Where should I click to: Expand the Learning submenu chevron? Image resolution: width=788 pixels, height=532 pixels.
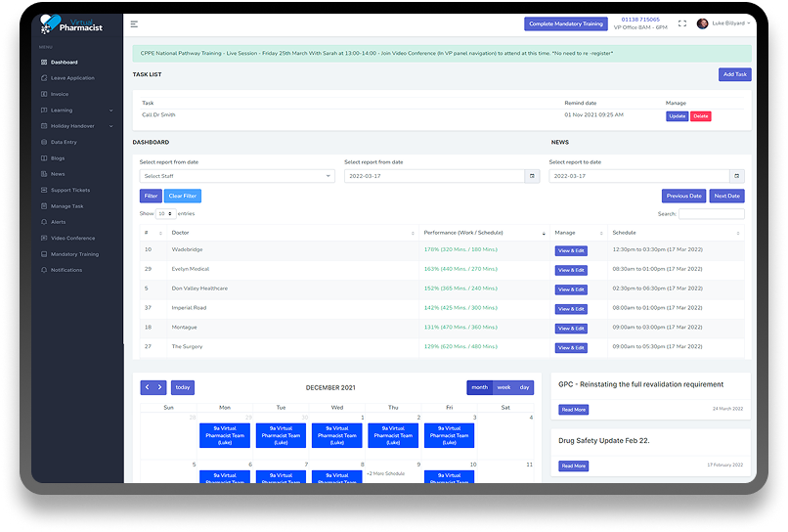(x=111, y=111)
